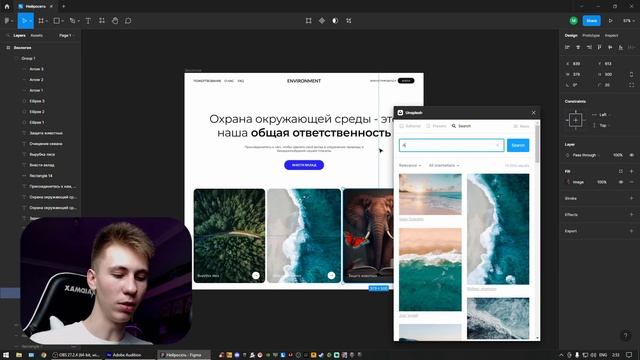Open the help question mark button

coord(625,336)
